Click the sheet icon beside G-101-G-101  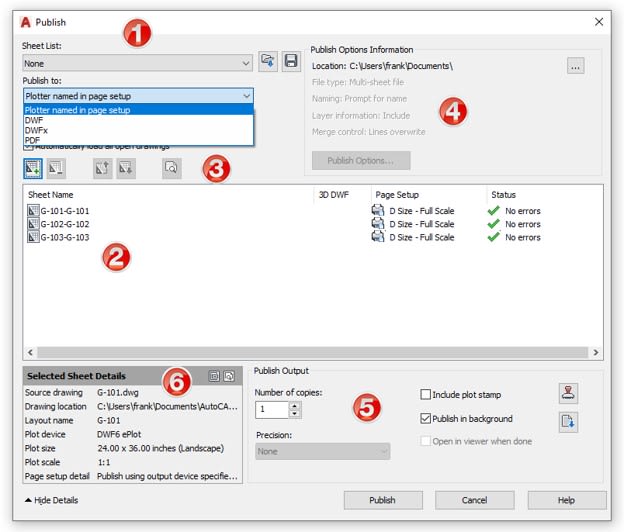pyautogui.click(x=33, y=210)
